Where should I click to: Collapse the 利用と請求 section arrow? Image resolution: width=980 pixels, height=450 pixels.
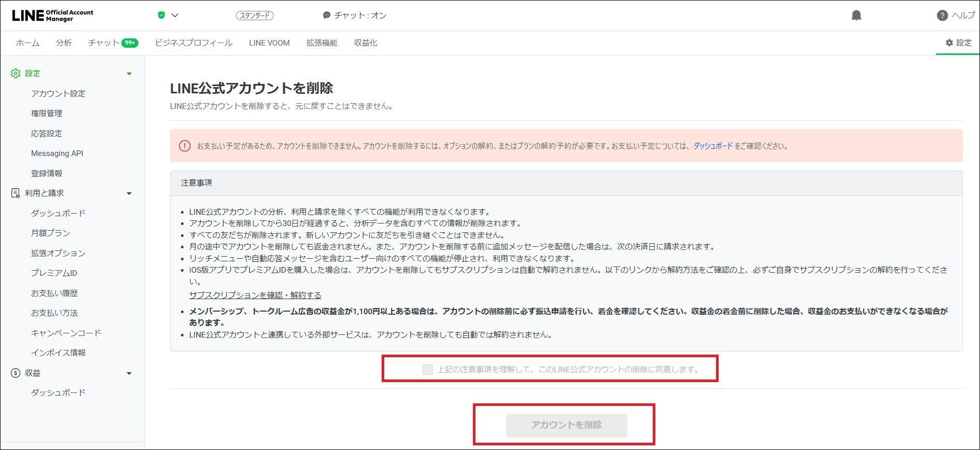129,193
